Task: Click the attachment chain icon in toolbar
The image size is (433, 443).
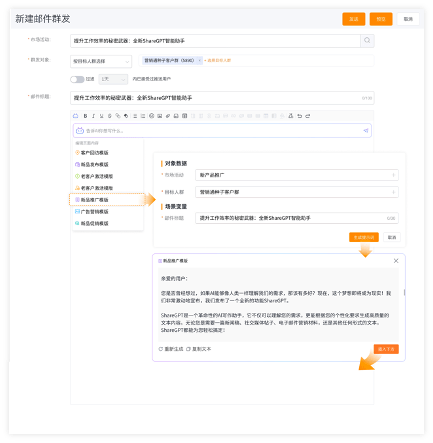Action: click(x=168, y=116)
